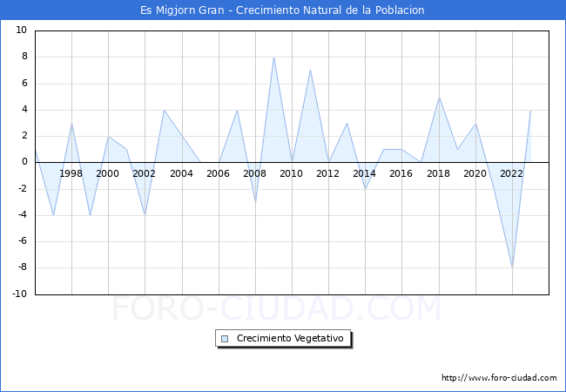Select the 2018 x-axis label
Screen dimensions: 566x392
[438, 174]
